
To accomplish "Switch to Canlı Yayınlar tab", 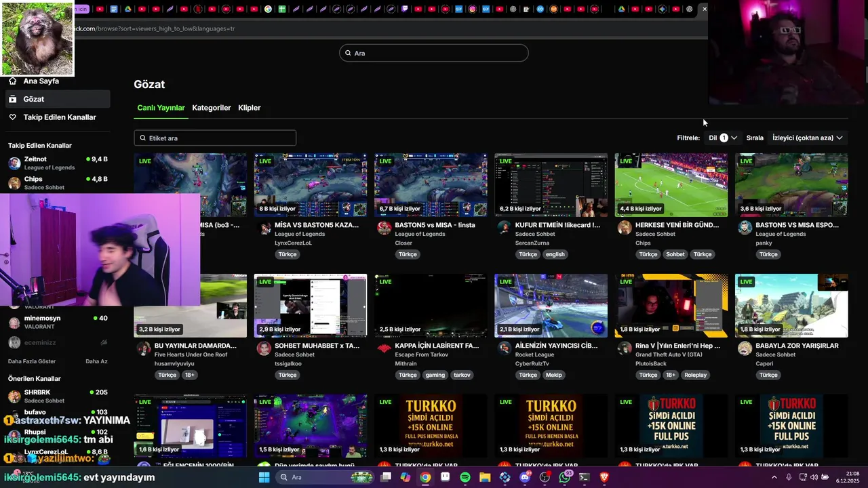I will tap(161, 108).
